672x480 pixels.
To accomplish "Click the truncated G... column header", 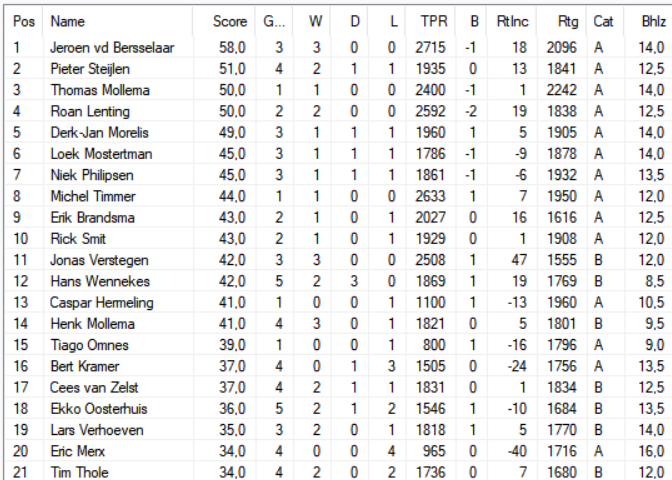I will coord(274,21).
